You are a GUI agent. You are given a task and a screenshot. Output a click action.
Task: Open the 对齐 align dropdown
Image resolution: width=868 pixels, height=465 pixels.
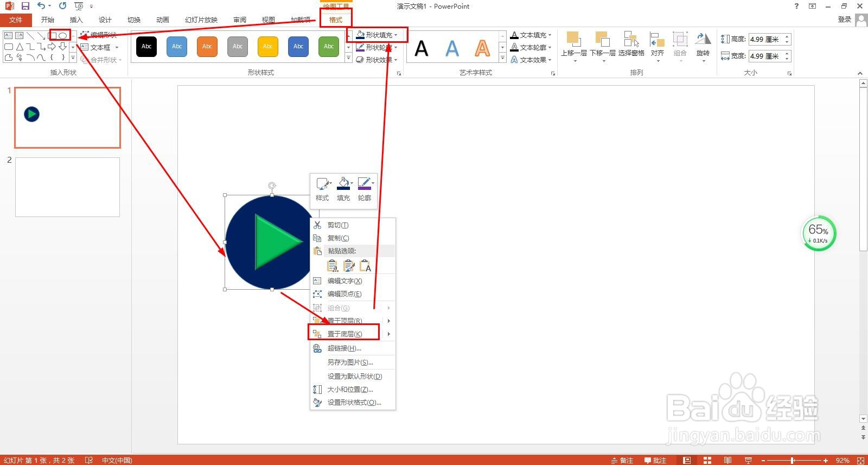(x=658, y=46)
